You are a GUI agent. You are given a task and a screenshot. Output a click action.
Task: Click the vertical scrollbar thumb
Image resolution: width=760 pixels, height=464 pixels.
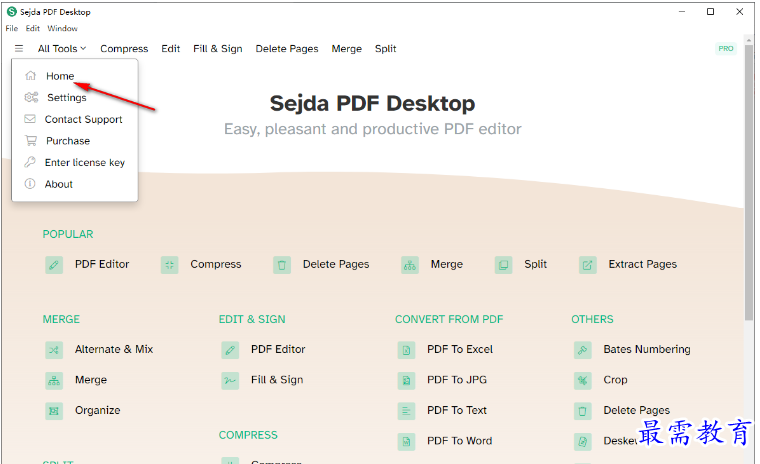[749, 182]
